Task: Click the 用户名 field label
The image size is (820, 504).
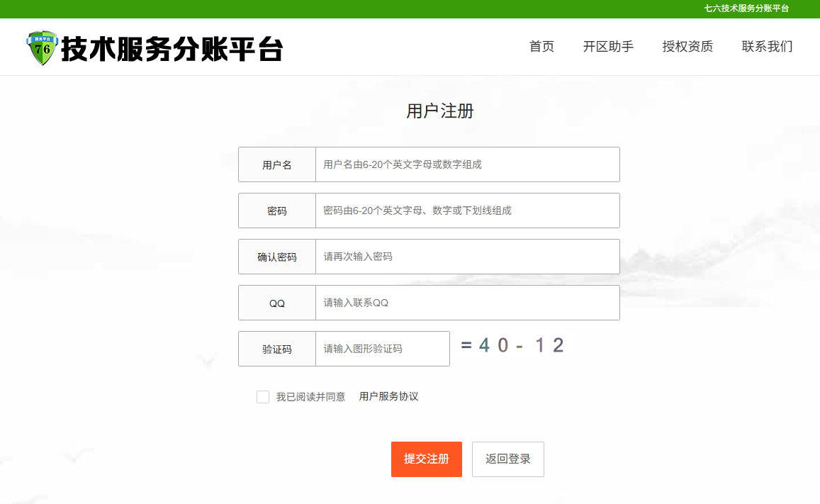Action: pos(277,164)
